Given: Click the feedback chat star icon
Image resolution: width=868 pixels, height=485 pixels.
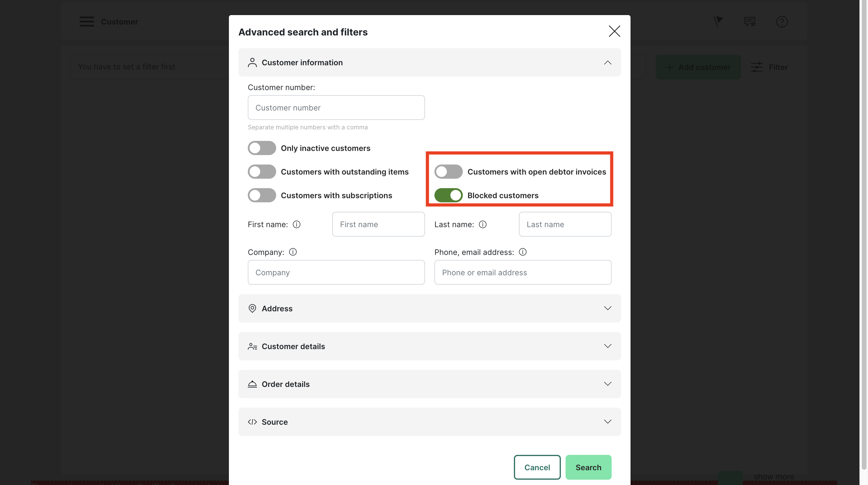Looking at the screenshot, I should (750, 22).
